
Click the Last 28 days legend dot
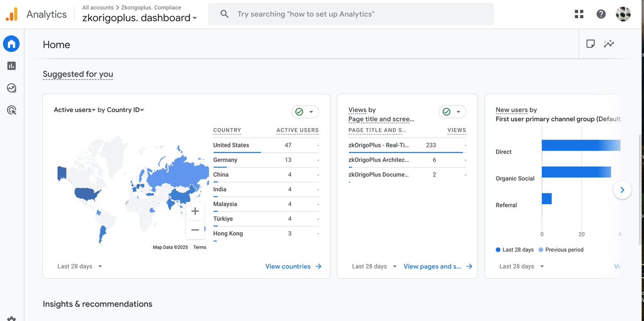click(x=498, y=250)
